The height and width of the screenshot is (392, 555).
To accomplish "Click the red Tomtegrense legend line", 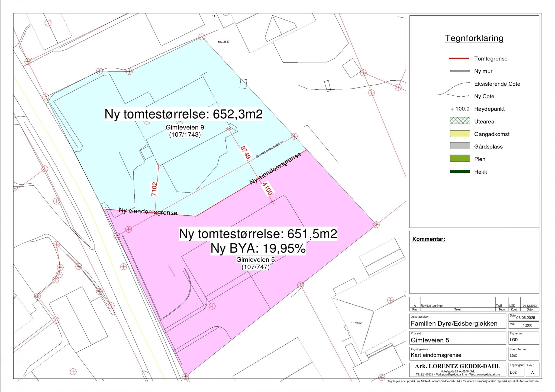I will pos(459,58).
